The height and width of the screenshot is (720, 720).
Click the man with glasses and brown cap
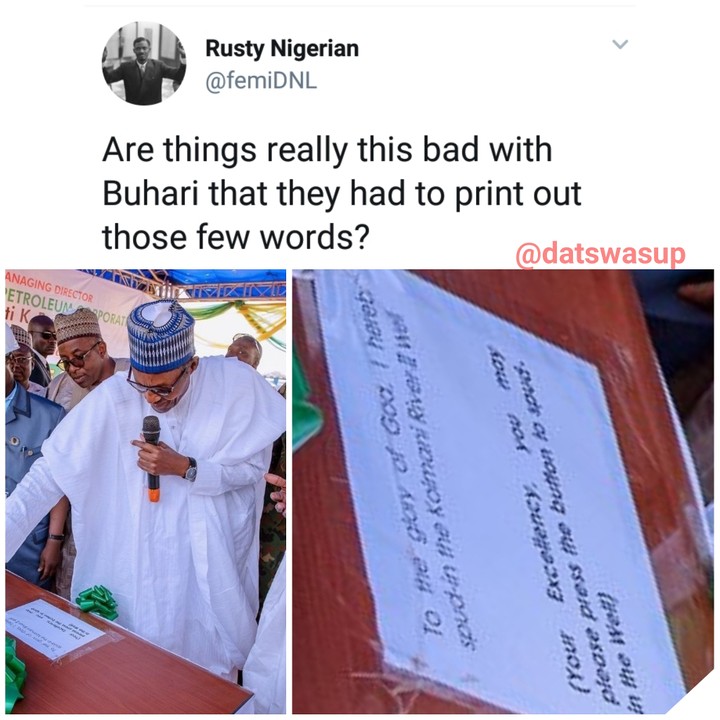coord(82,356)
